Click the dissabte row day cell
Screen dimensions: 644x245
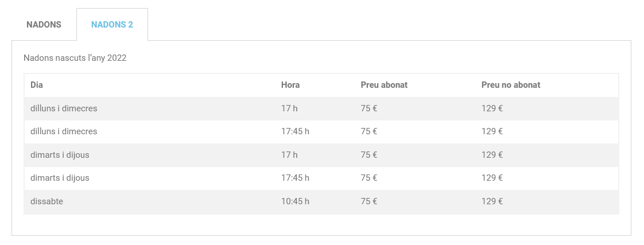(x=47, y=201)
